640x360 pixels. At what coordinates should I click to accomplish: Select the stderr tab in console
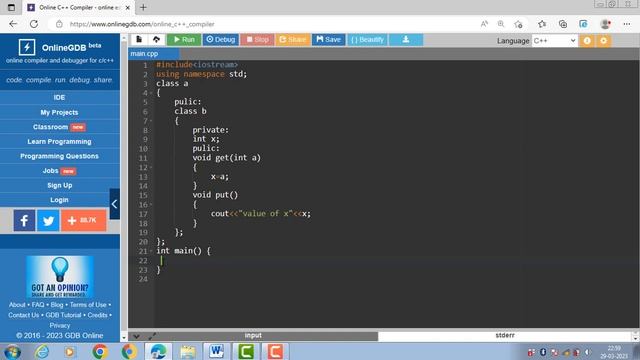[505, 336]
